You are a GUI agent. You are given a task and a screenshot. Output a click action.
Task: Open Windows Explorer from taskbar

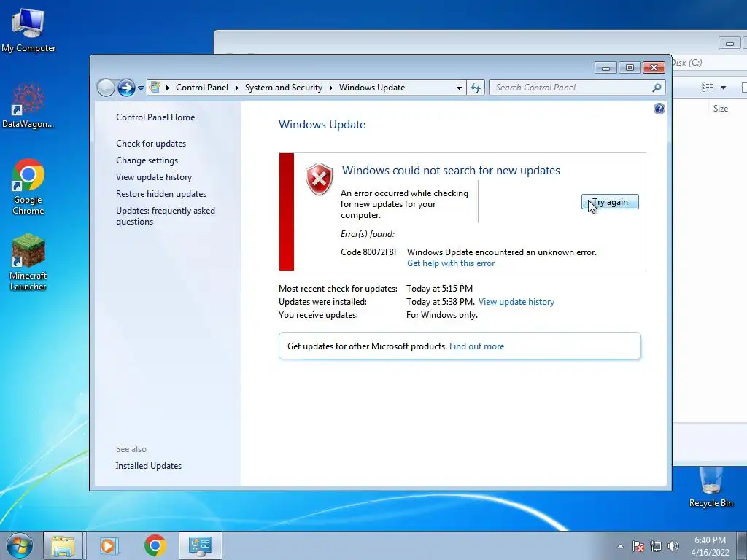click(63, 545)
